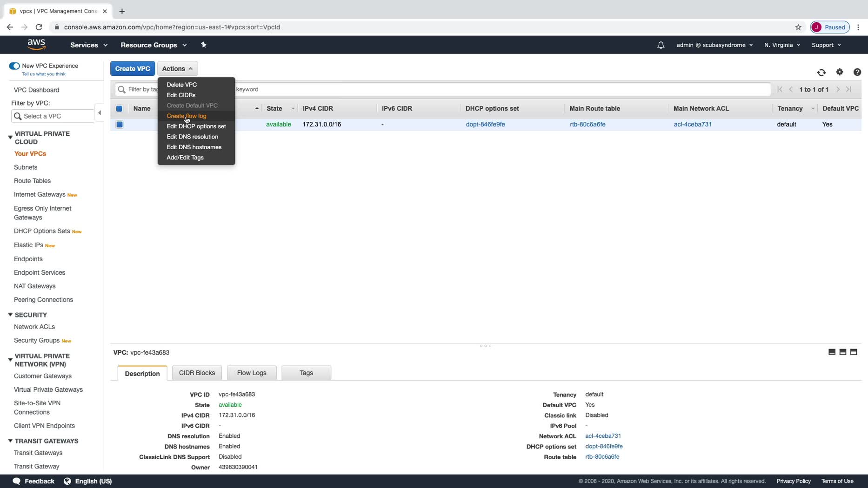Set details pane to split view
This screenshot has width=868, height=488.
[x=843, y=352]
